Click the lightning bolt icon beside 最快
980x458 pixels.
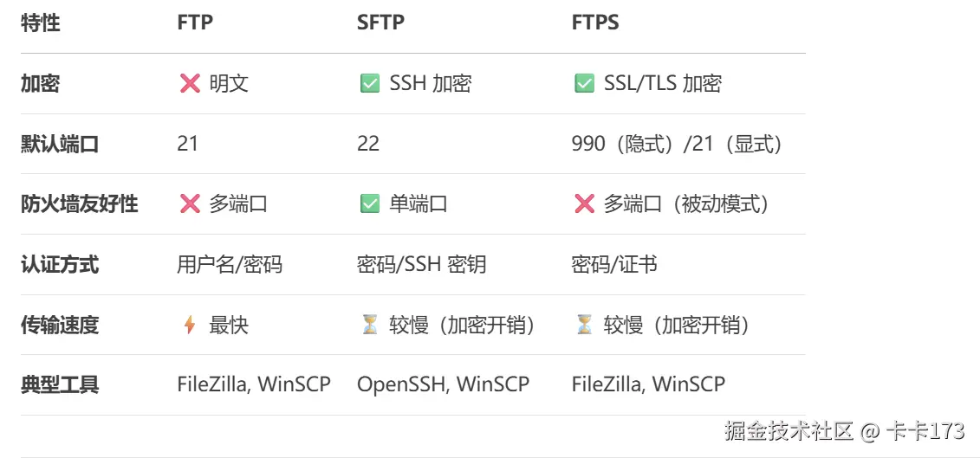[190, 325]
